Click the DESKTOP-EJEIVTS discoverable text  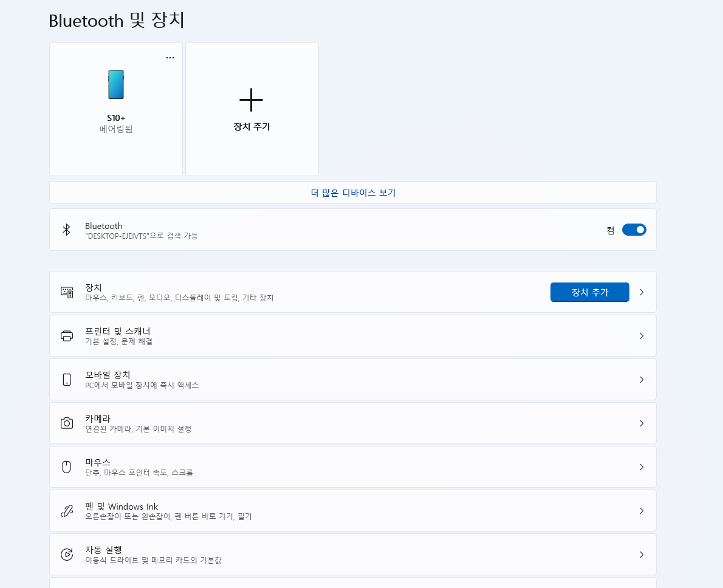point(142,236)
